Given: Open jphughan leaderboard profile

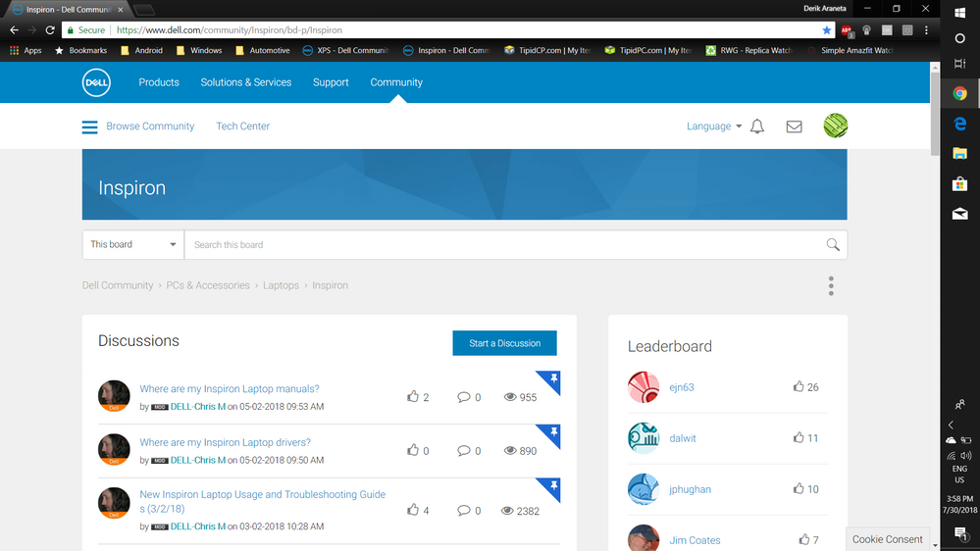Looking at the screenshot, I should tap(690, 489).
